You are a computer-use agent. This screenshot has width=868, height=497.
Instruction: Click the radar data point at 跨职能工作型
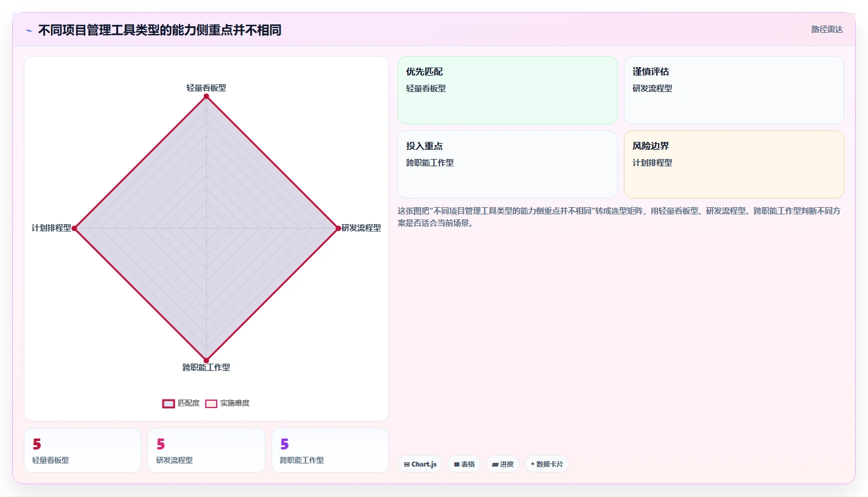[x=206, y=361]
